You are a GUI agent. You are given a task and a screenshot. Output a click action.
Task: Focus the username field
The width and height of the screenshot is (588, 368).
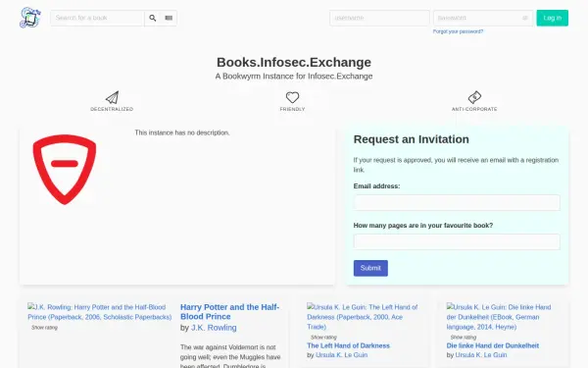[x=379, y=18]
